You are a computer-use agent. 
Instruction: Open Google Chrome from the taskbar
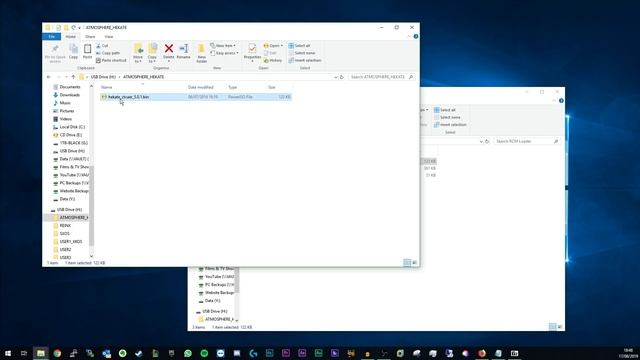point(57,353)
